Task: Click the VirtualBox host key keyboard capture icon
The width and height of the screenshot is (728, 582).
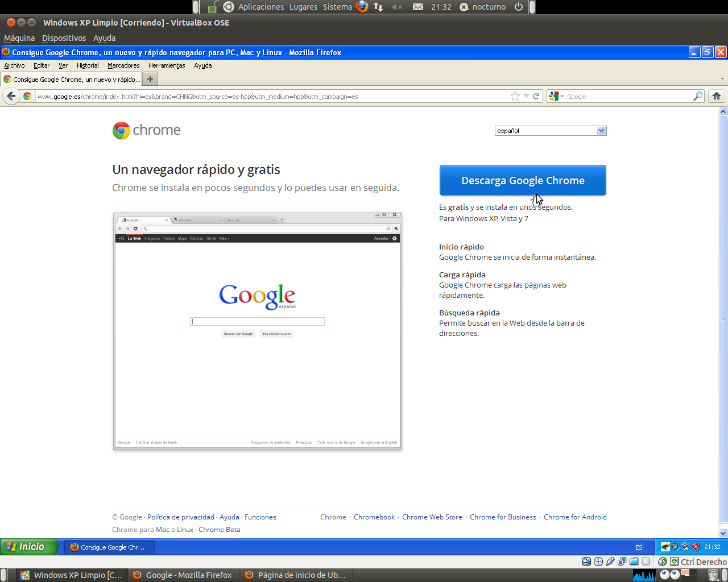Action: point(675,562)
